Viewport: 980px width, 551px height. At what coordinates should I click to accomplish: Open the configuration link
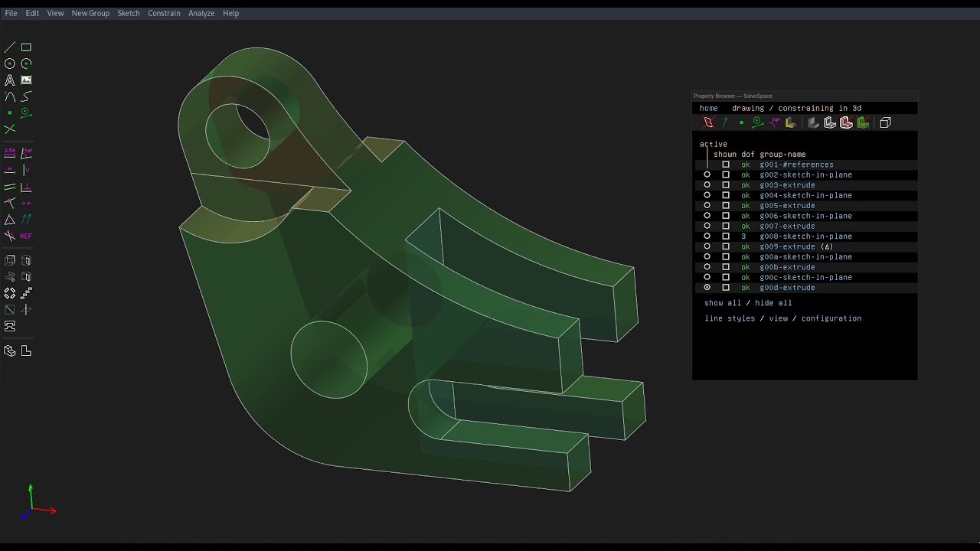[831, 318]
